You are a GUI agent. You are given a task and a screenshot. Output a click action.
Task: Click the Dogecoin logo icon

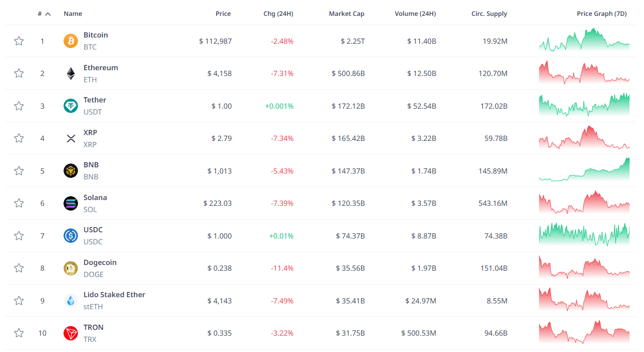(71, 268)
